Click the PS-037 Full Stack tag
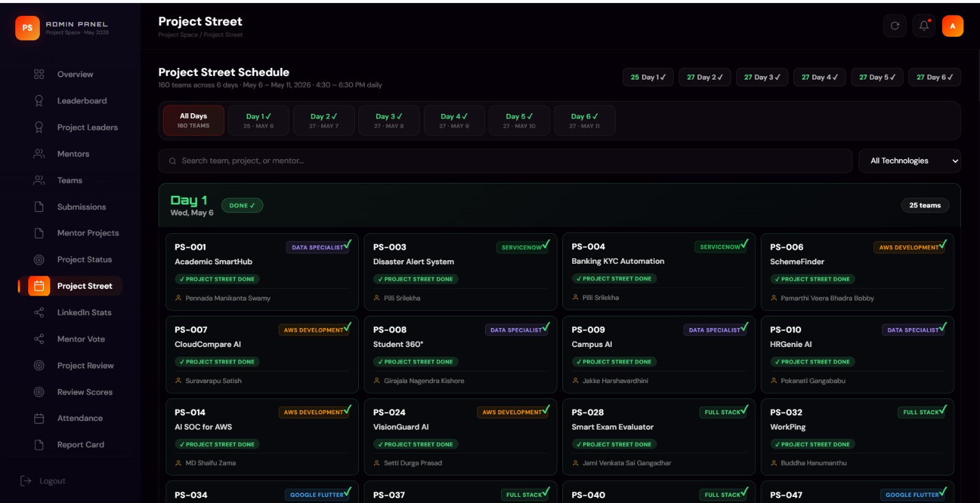The height and width of the screenshot is (503, 980). pos(524,495)
